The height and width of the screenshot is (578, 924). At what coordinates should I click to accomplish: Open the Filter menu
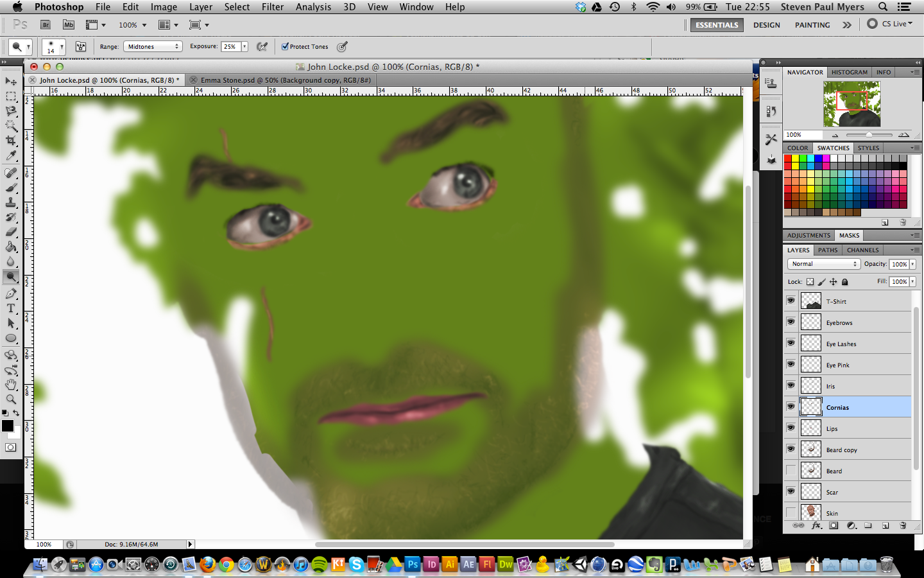[x=273, y=7]
